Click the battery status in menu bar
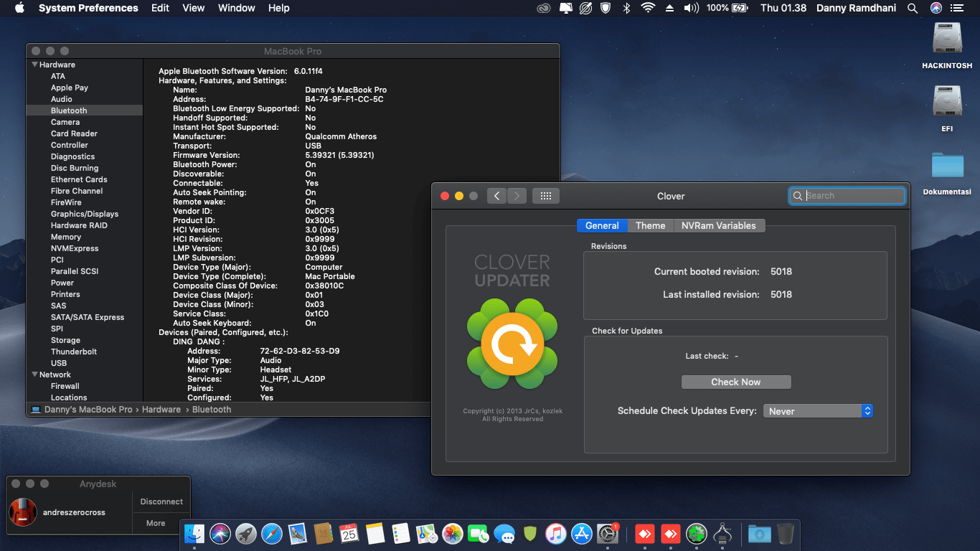Screen dimensions: 980x551 (x=727, y=8)
